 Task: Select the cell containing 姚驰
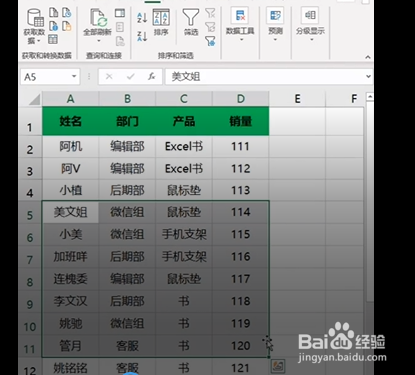tap(70, 323)
